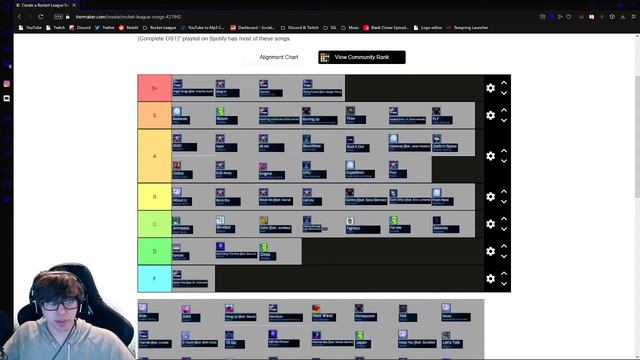640x360 pixels.
Task: Move the S tier row up
Action: click(504, 110)
